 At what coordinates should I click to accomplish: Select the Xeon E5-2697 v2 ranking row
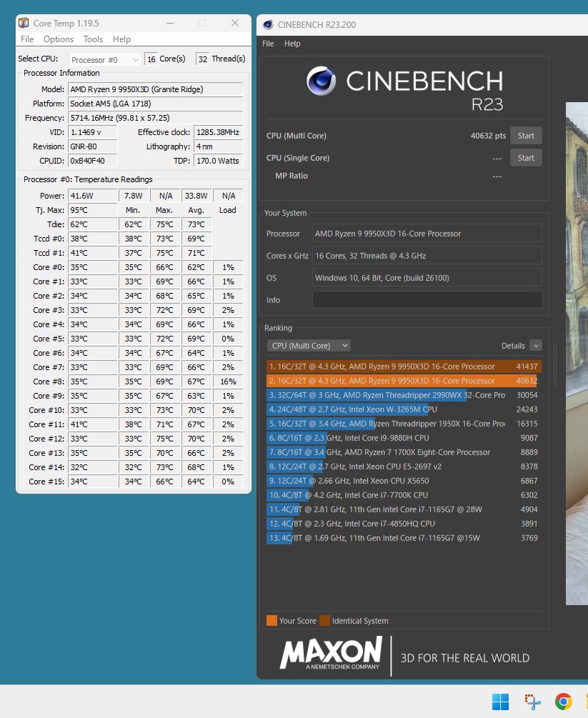coord(404,466)
